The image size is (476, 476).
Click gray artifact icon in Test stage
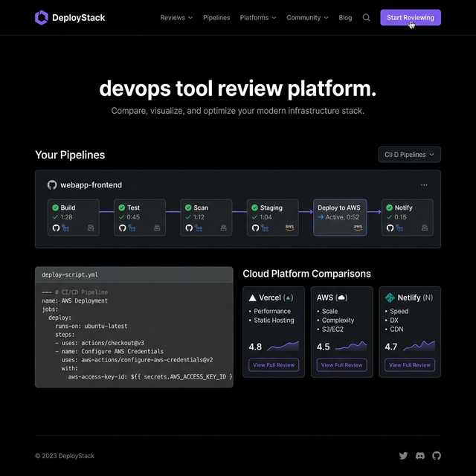pos(157,228)
